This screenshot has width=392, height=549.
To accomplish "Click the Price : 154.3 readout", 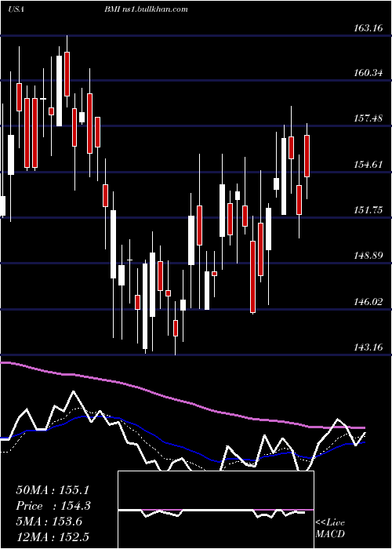I will 53,506.
